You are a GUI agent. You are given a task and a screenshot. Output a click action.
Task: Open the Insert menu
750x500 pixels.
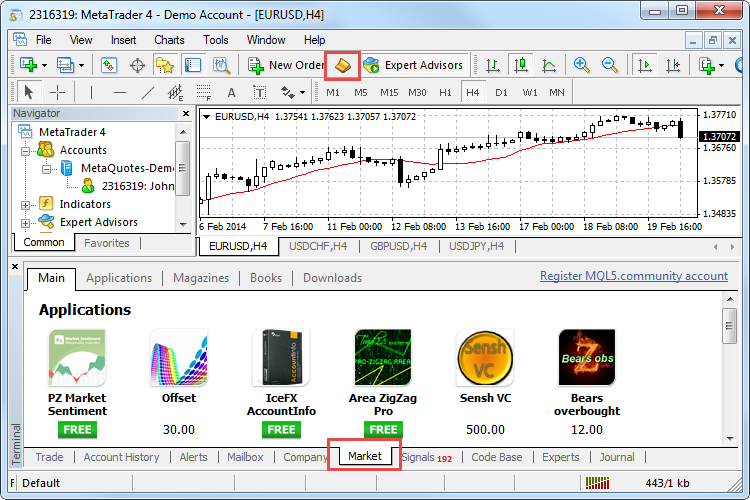point(123,40)
